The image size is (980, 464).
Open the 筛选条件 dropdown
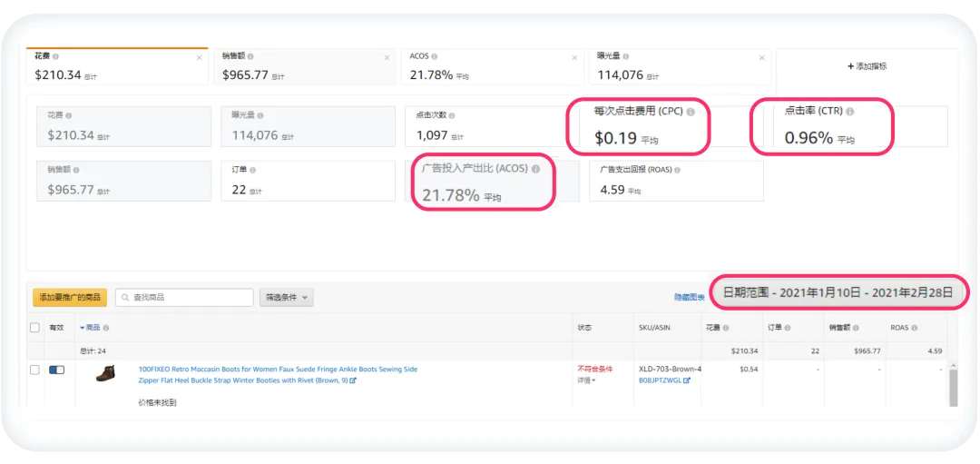pos(286,297)
